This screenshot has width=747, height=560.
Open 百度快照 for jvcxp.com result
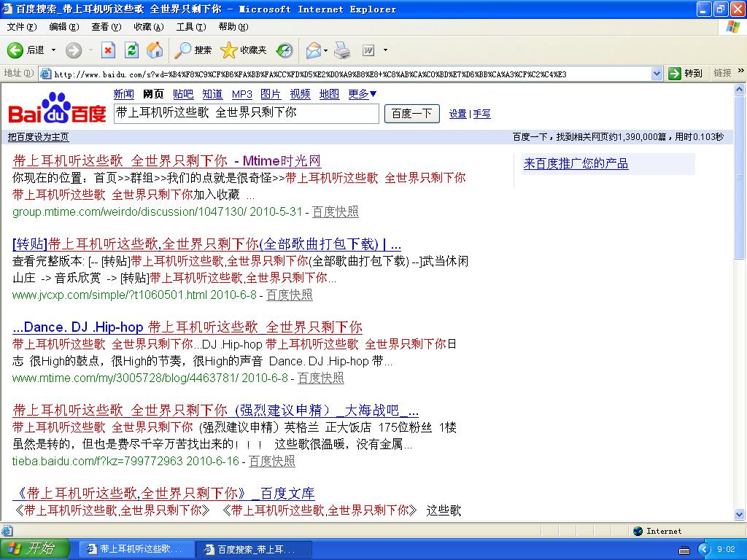point(289,295)
